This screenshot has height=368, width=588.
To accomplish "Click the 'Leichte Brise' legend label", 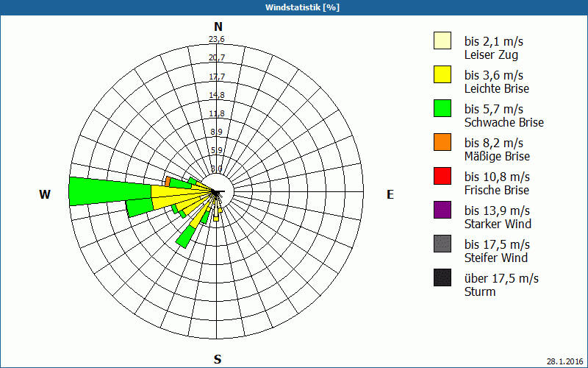I will click(497, 88).
